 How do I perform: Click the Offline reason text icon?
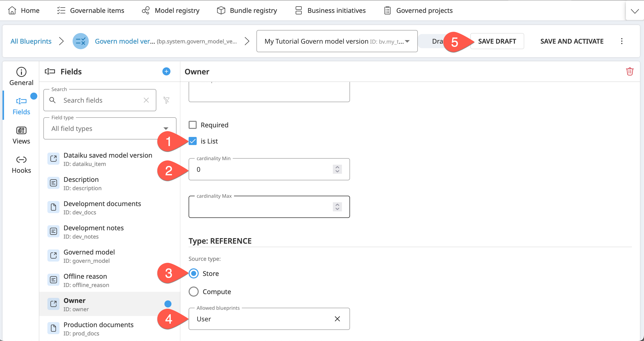[x=53, y=280]
